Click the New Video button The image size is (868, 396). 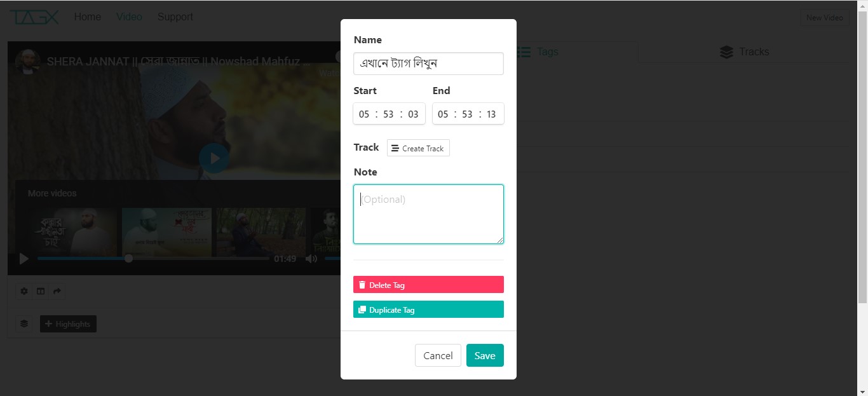[825, 18]
